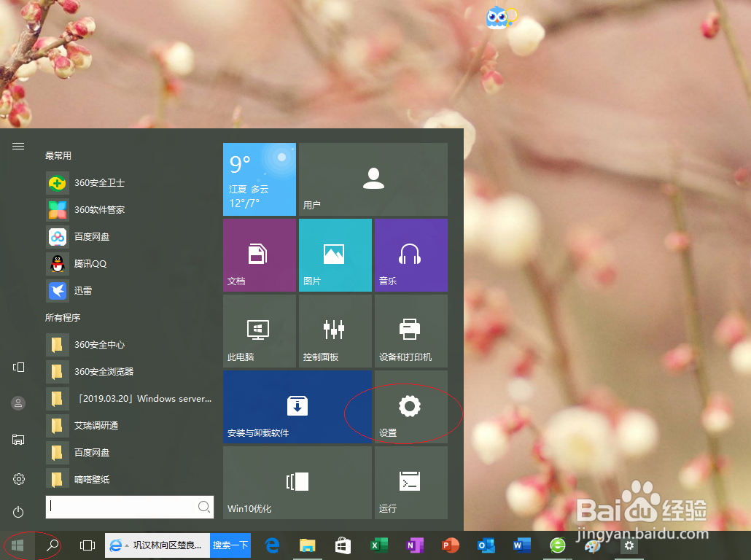
Task: Expand the 艾瑞调研通 folder
Action: 129,425
